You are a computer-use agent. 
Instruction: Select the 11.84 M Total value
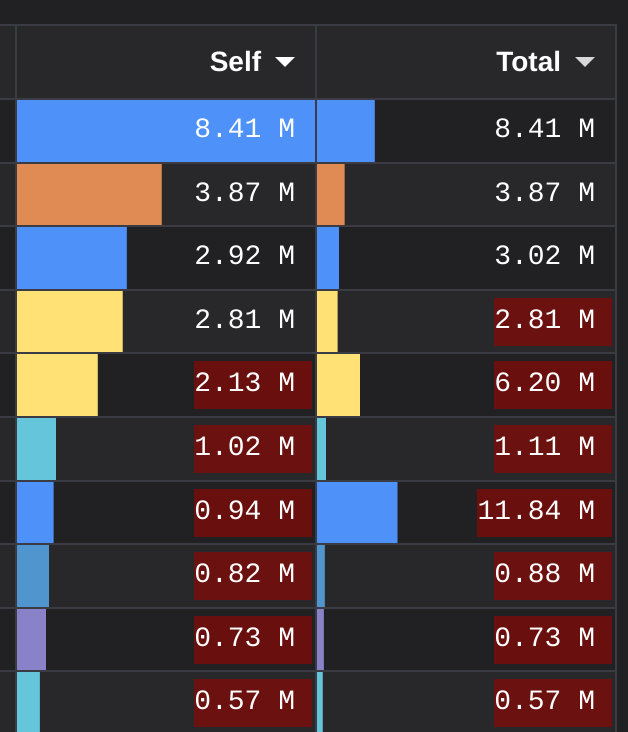544,513
